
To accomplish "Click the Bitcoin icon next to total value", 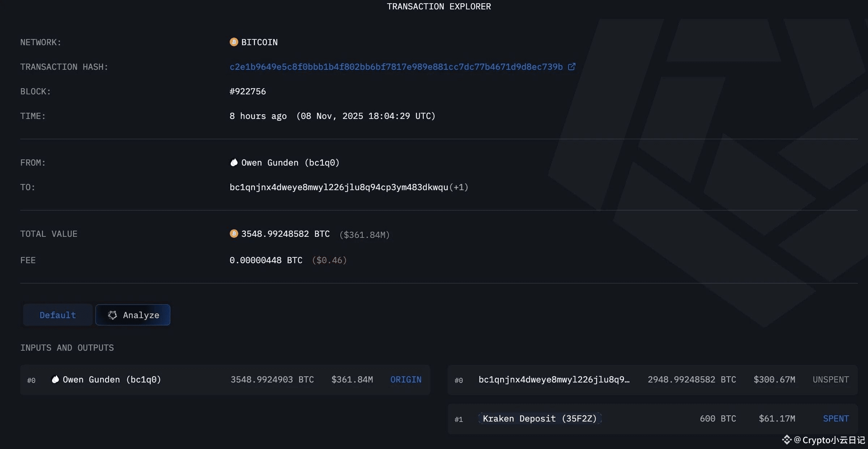I will pyautogui.click(x=234, y=234).
